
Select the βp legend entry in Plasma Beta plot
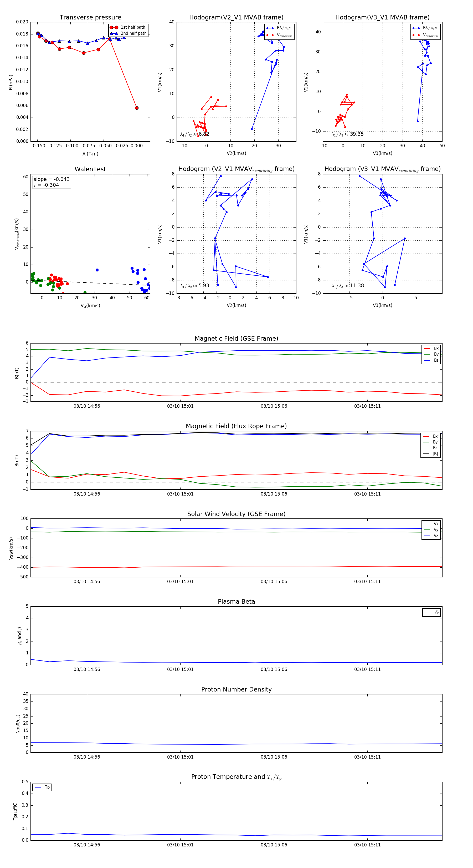coord(432,612)
